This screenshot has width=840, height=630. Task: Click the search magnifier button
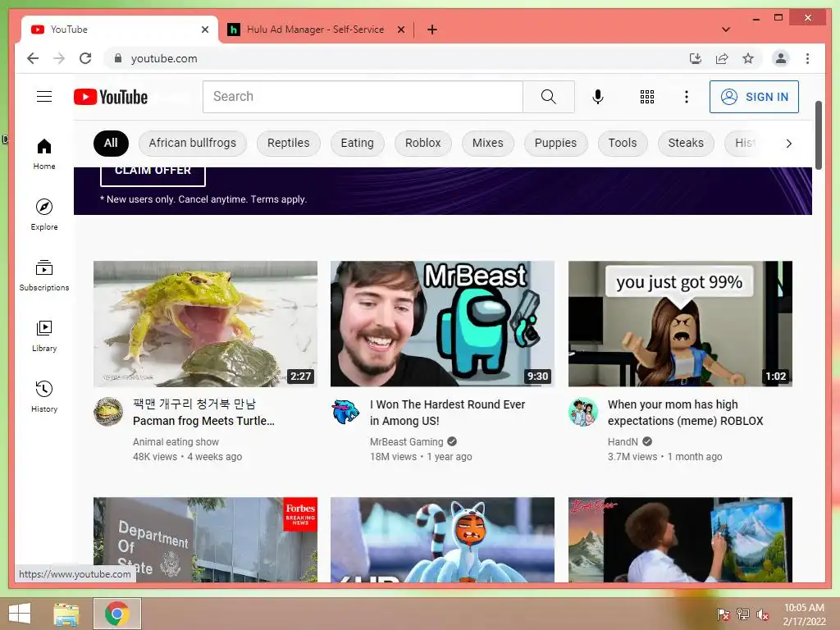[549, 97]
